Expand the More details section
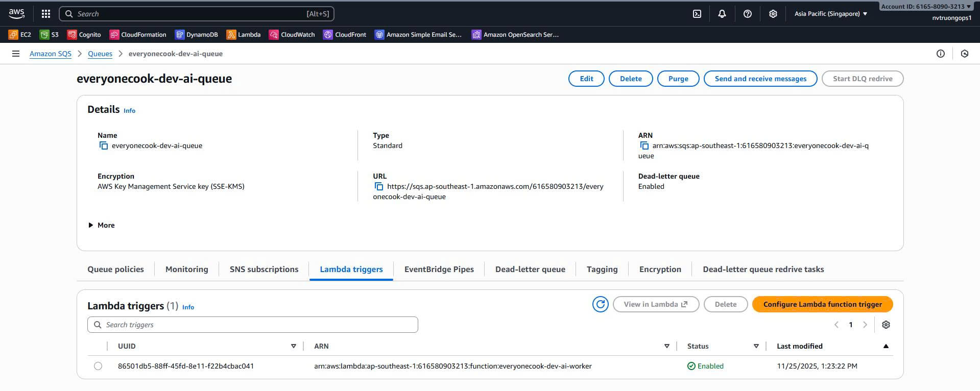The height and width of the screenshot is (391, 980). (101, 225)
